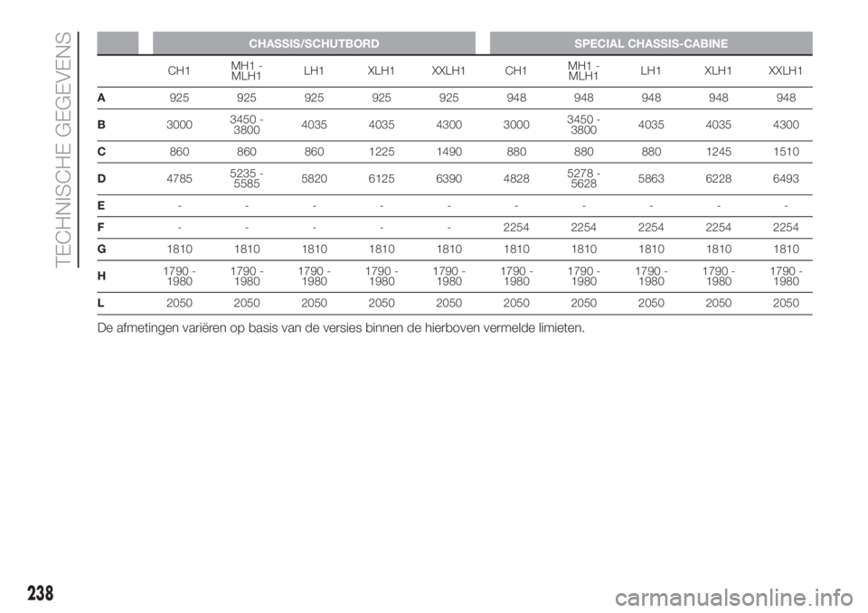Click the footnote about De afmetingen variëren
Viewport: 868px width, 613px height.
(341, 328)
